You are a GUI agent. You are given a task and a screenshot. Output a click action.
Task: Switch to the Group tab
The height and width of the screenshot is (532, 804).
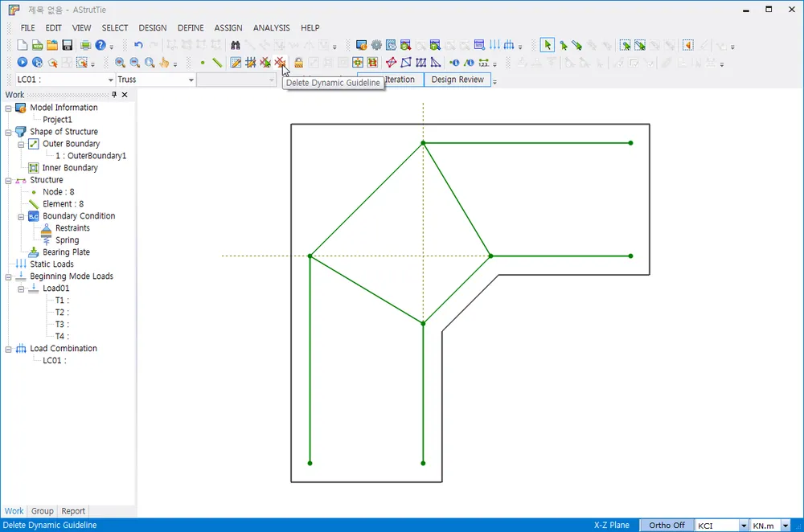click(x=42, y=511)
